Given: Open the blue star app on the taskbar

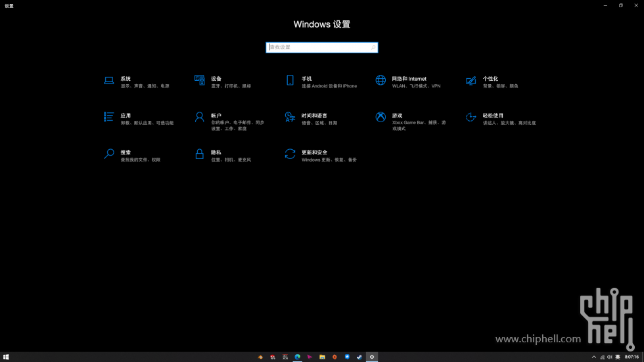Looking at the screenshot, I should [x=347, y=357].
